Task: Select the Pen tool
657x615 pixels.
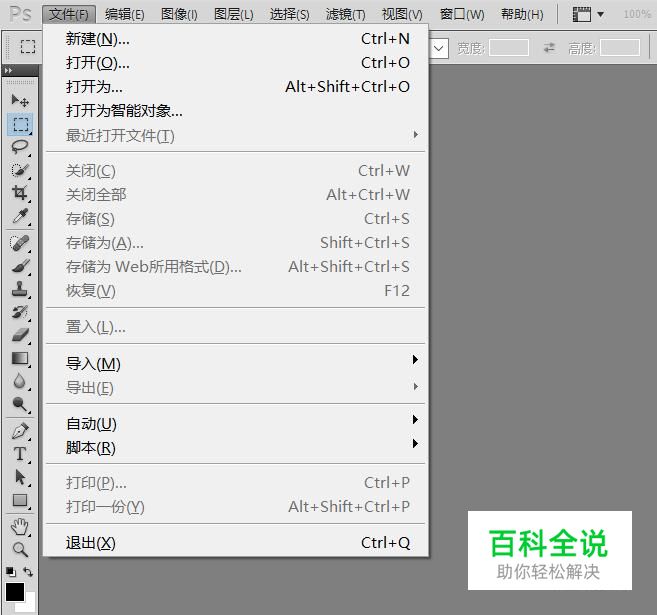Action: [x=20, y=431]
